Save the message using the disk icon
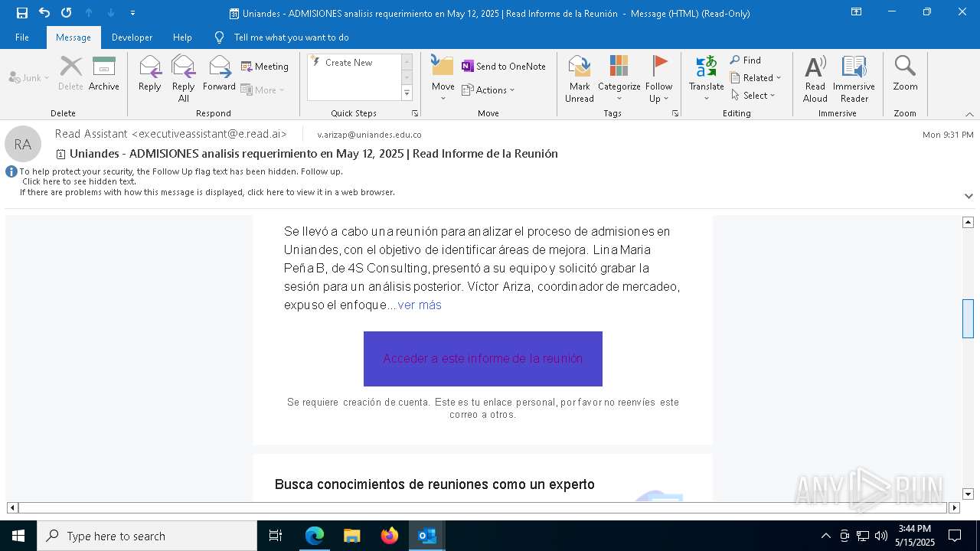Image resolution: width=980 pixels, height=551 pixels. [x=22, y=13]
